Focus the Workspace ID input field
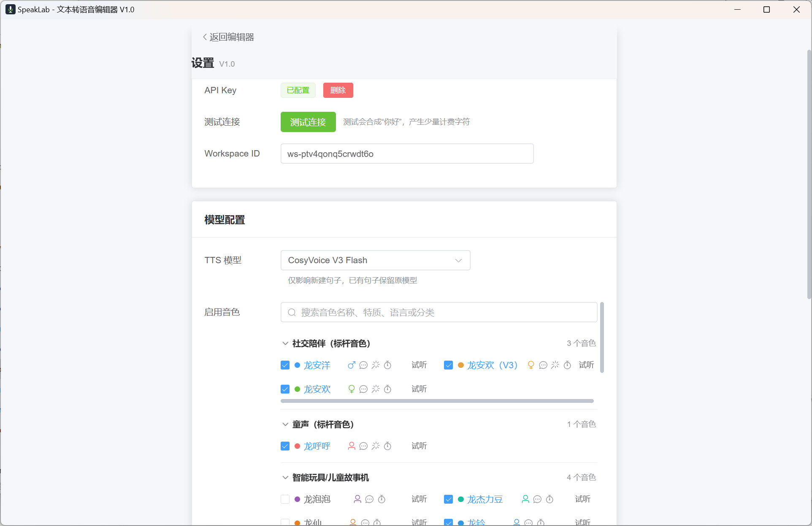The image size is (812, 526). tap(407, 154)
